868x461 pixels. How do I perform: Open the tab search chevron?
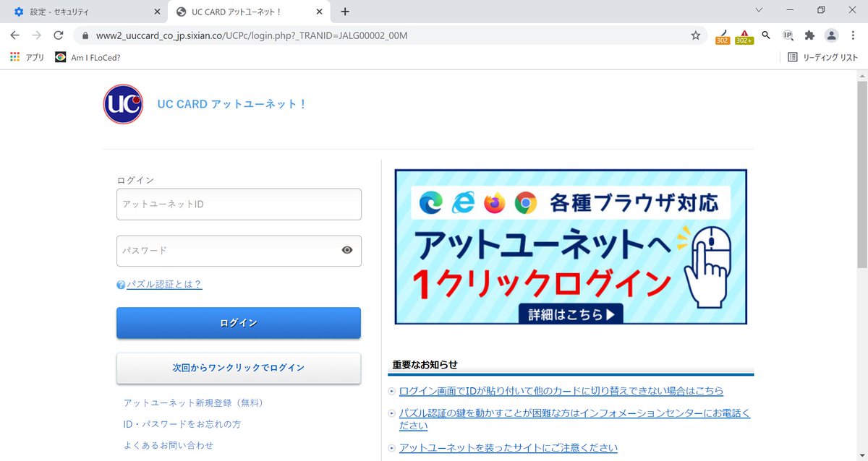click(758, 10)
